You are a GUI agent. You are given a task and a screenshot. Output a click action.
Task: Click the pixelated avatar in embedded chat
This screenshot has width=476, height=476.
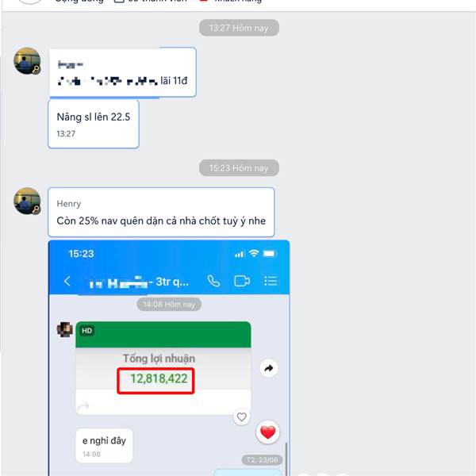click(x=65, y=329)
